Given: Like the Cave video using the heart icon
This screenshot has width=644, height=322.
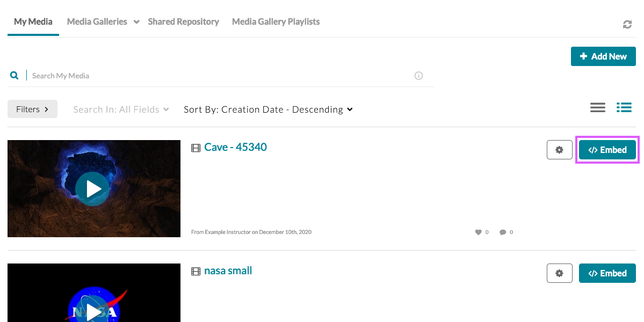Looking at the screenshot, I should pos(477,232).
